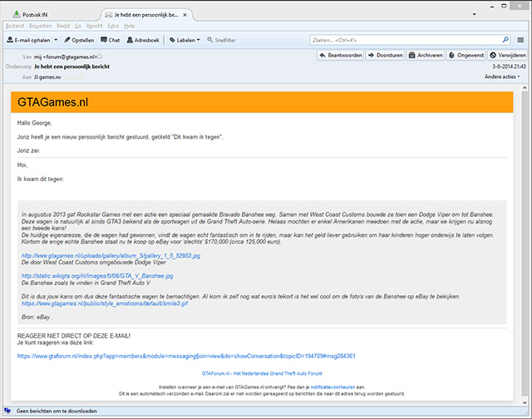The image size is (532, 419).
Task: Open the notificatievoorkeuren link
Action: pos(332,387)
